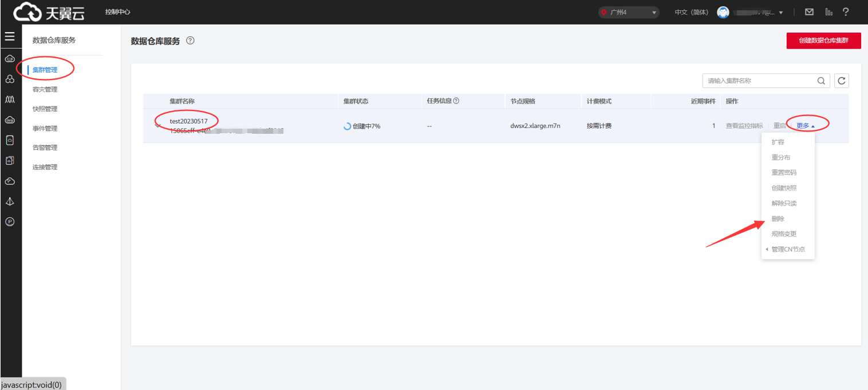Click the 按需计费 billing cell
This screenshot has height=390, width=868.
[599, 126]
